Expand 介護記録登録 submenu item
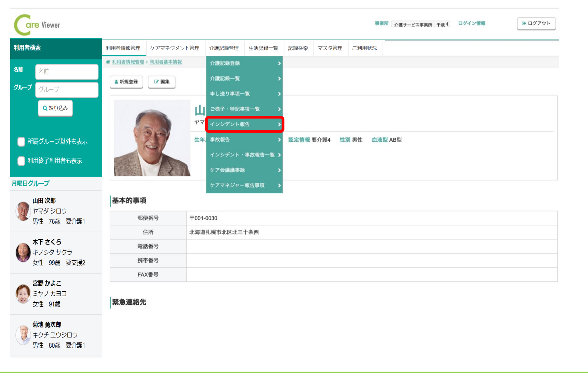The width and height of the screenshot is (588, 373). (x=244, y=63)
